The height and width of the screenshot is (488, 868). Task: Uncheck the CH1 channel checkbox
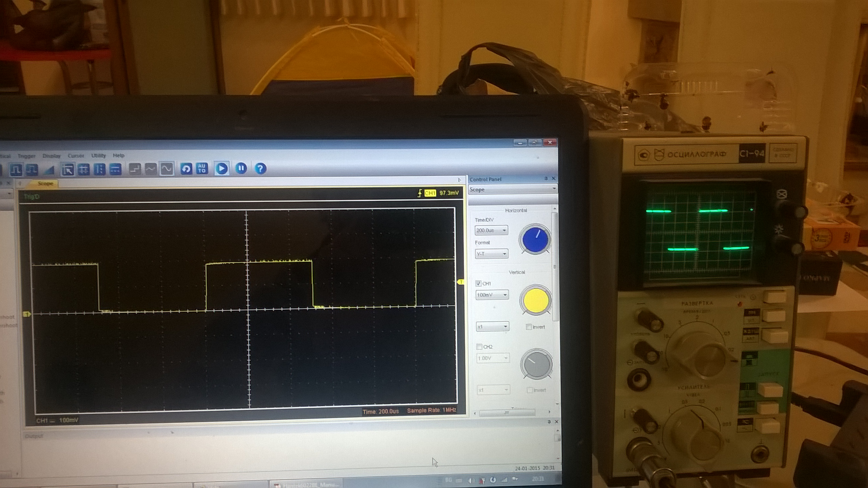[x=478, y=283]
